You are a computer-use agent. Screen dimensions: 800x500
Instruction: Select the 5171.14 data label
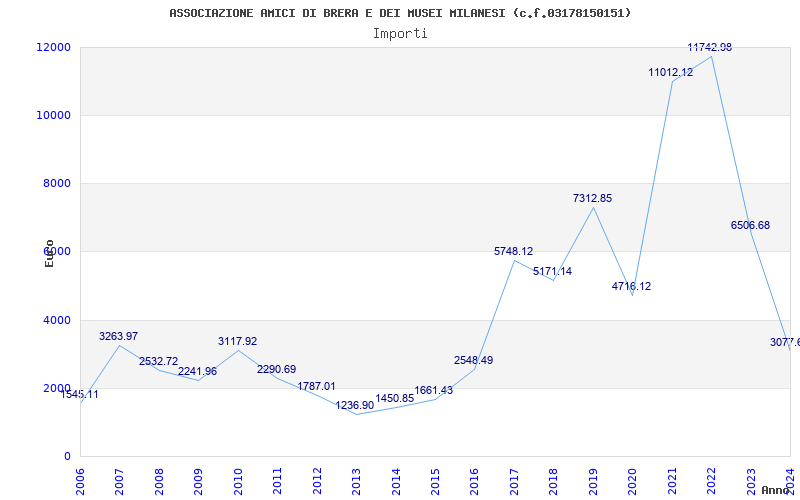click(x=553, y=271)
